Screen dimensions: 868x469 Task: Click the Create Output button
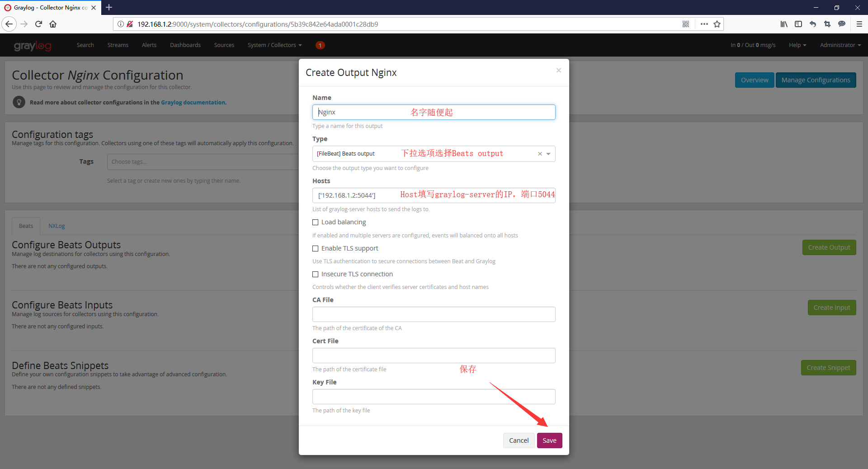[x=829, y=247]
